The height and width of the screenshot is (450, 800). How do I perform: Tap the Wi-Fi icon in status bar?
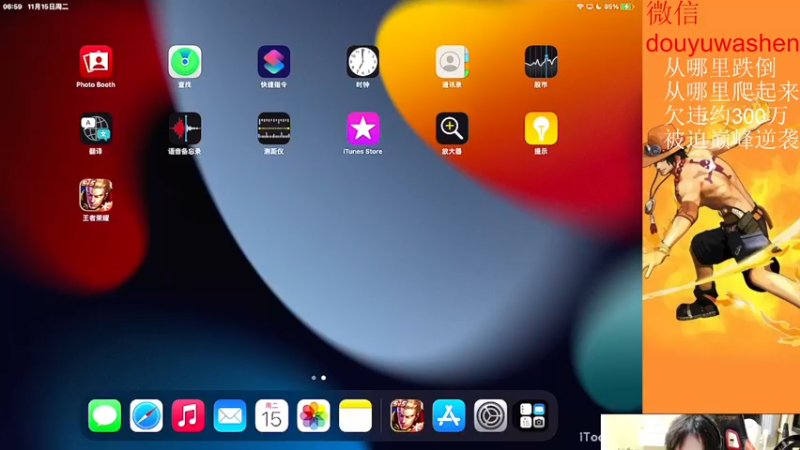[580, 7]
